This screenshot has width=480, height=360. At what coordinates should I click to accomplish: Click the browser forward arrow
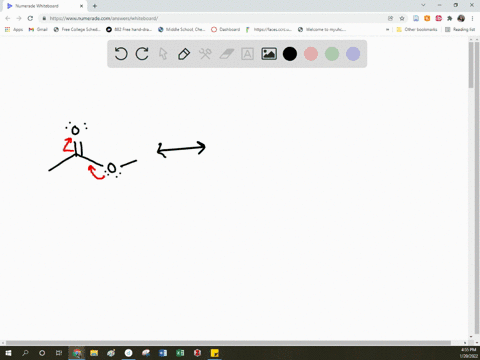(19, 18)
